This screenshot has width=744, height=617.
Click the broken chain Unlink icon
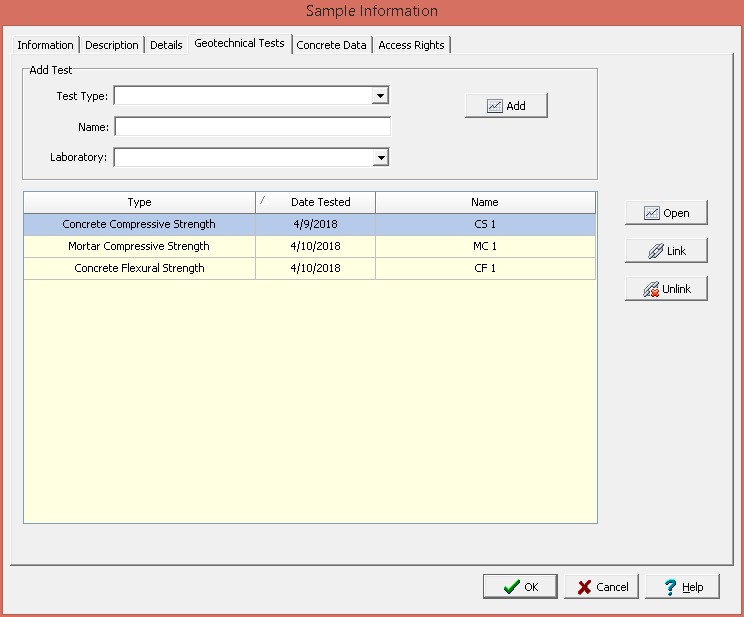[x=650, y=289]
